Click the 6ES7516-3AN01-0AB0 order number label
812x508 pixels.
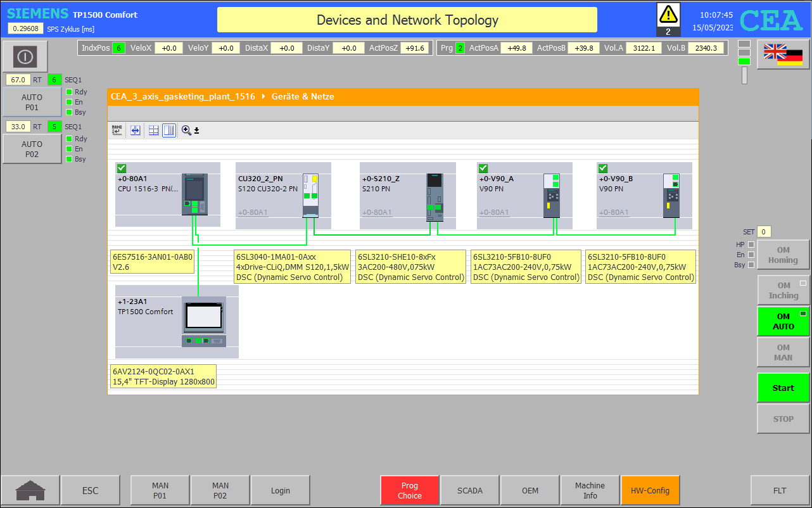tap(152, 262)
